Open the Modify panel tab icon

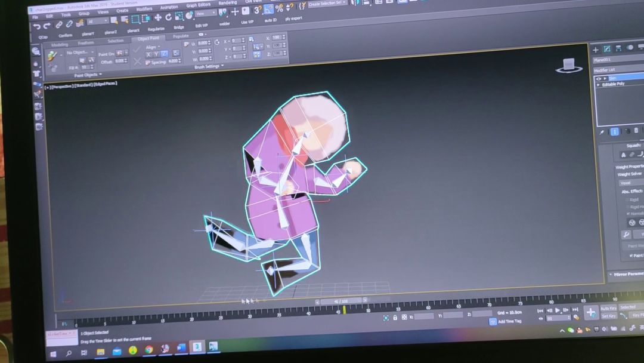(x=606, y=49)
